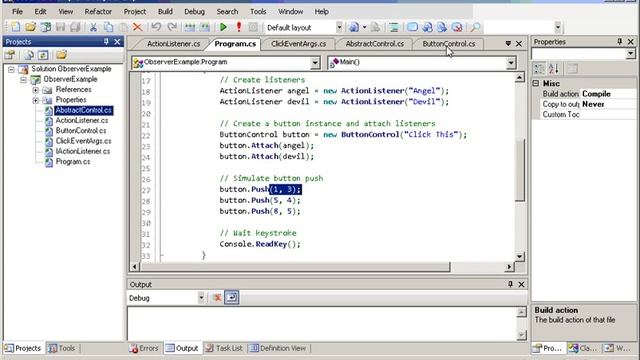Image resolution: width=640 pixels, height=360 pixels.
Task: Open the Refactor menu
Action: [x=98, y=11]
